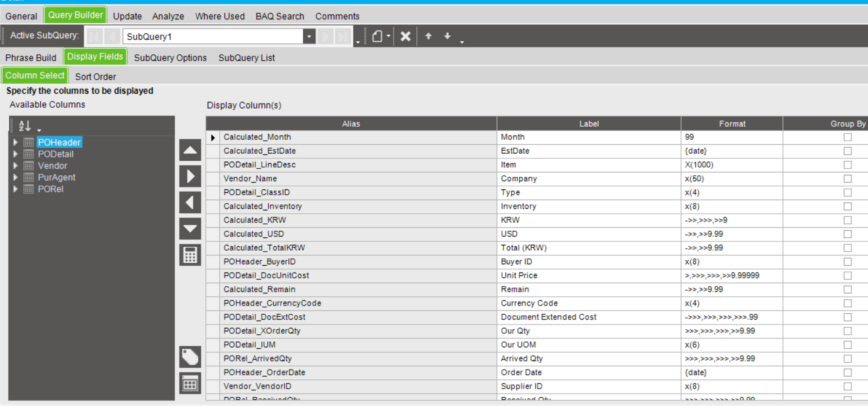This screenshot has width=868, height=406.
Task: Move the selected display column up with the up triangle button
Action: point(190,150)
